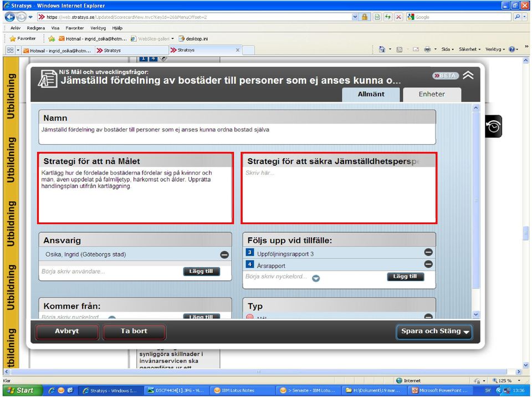Open the Verktyg command bar dropdown
The width and height of the screenshot is (532, 397).
(495, 49)
